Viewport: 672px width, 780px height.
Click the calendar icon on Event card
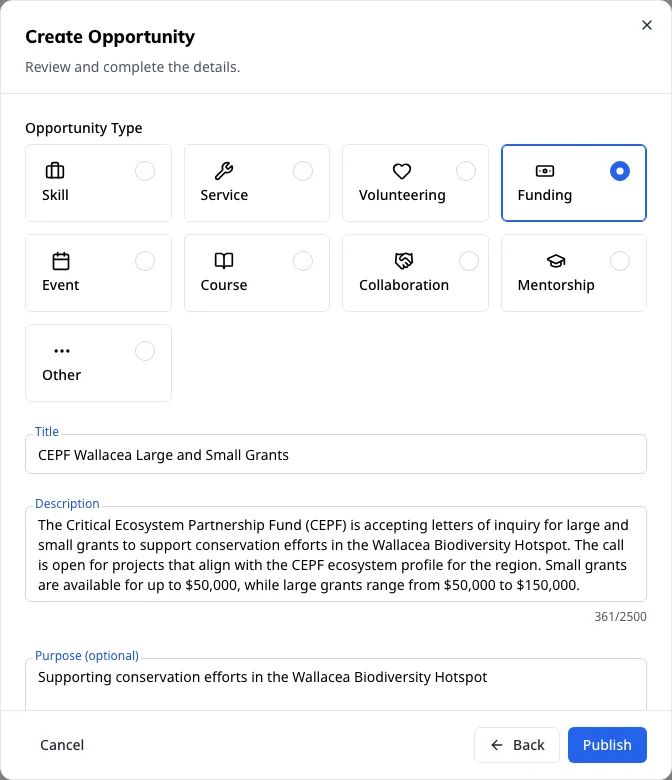[x=61, y=261]
